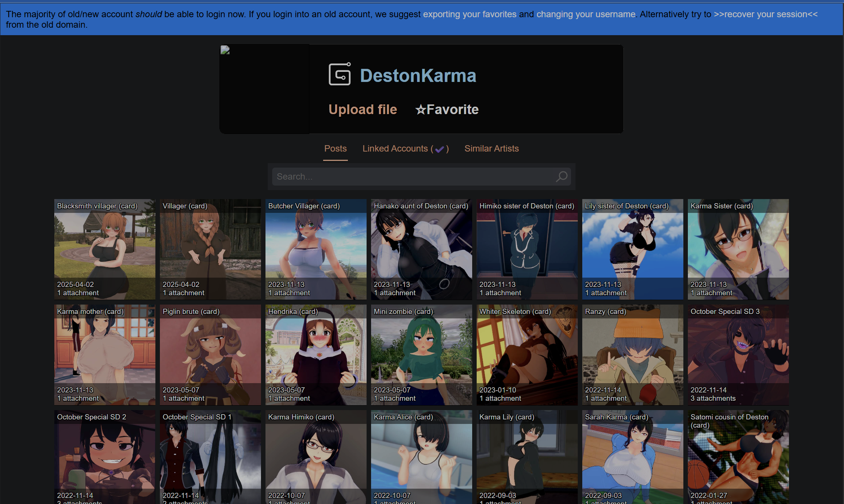This screenshot has height=504, width=844.
Task: Open the Butcher Villager (card) post
Action: (x=316, y=249)
